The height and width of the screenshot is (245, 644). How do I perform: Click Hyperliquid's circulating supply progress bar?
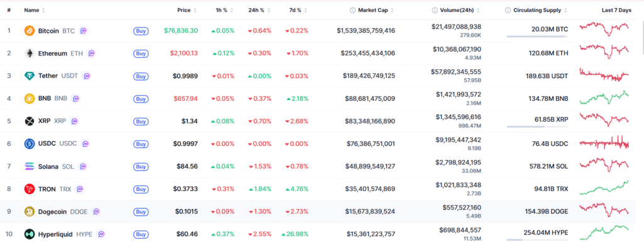538,240
